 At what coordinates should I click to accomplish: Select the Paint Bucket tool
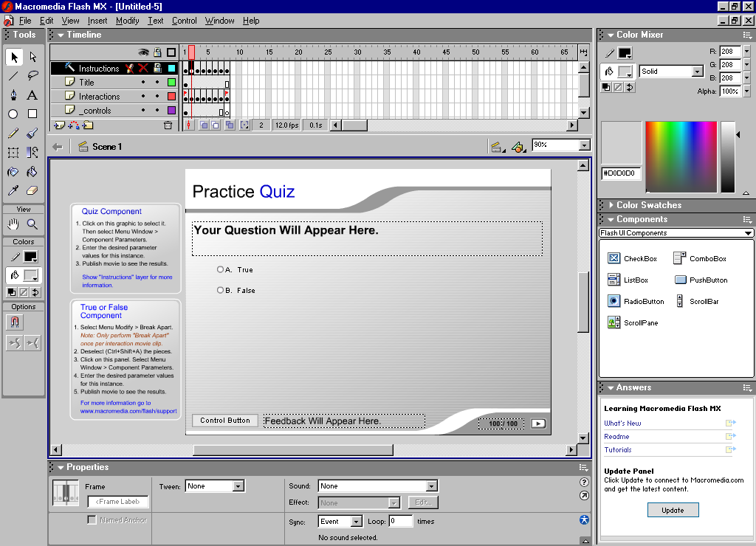click(32, 172)
